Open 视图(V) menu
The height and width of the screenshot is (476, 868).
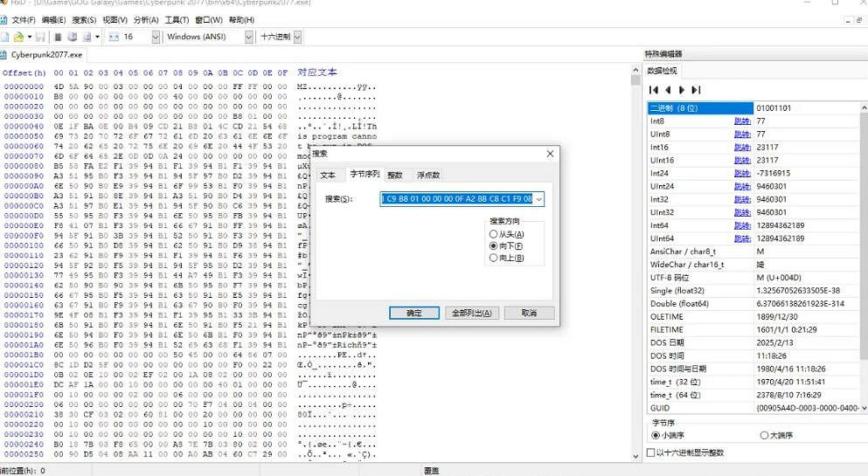pyautogui.click(x=115, y=20)
